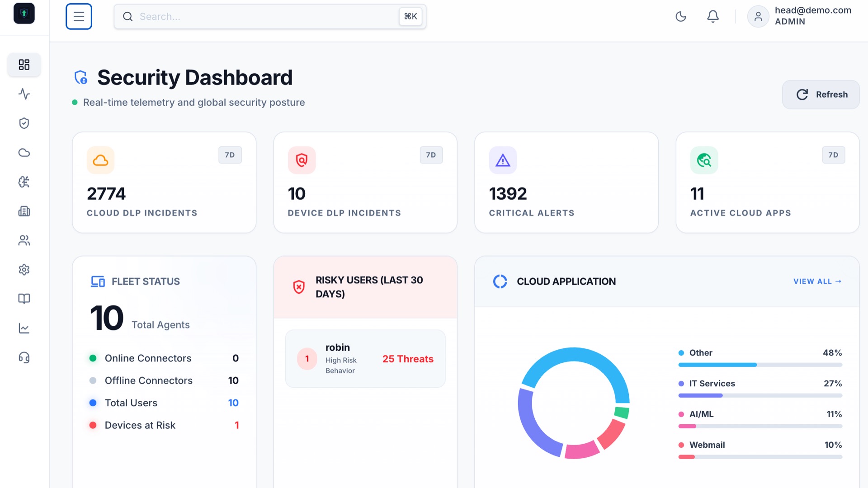Image resolution: width=868 pixels, height=488 pixels.
Task: Select the robin risky user card
Action: (x=365, y=359)
